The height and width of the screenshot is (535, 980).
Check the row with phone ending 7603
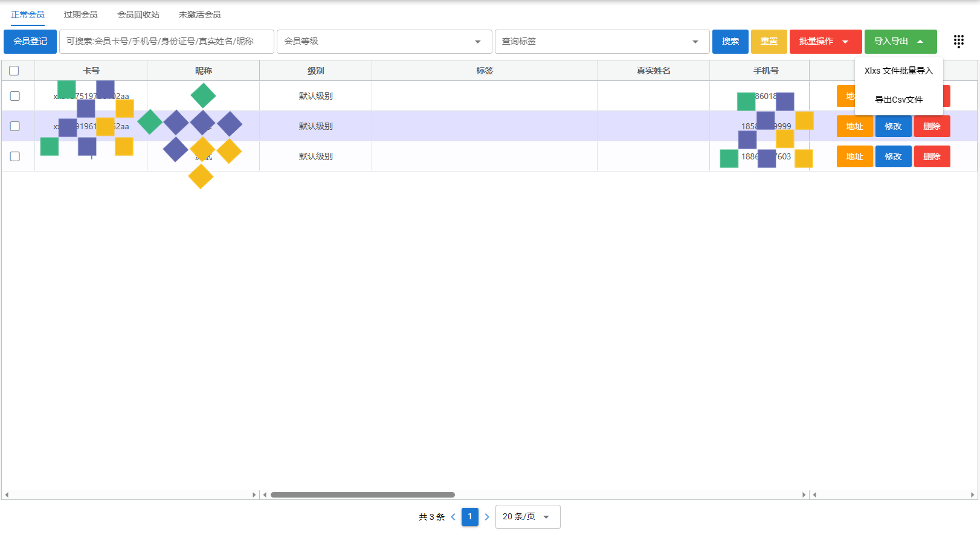(15, 156)
